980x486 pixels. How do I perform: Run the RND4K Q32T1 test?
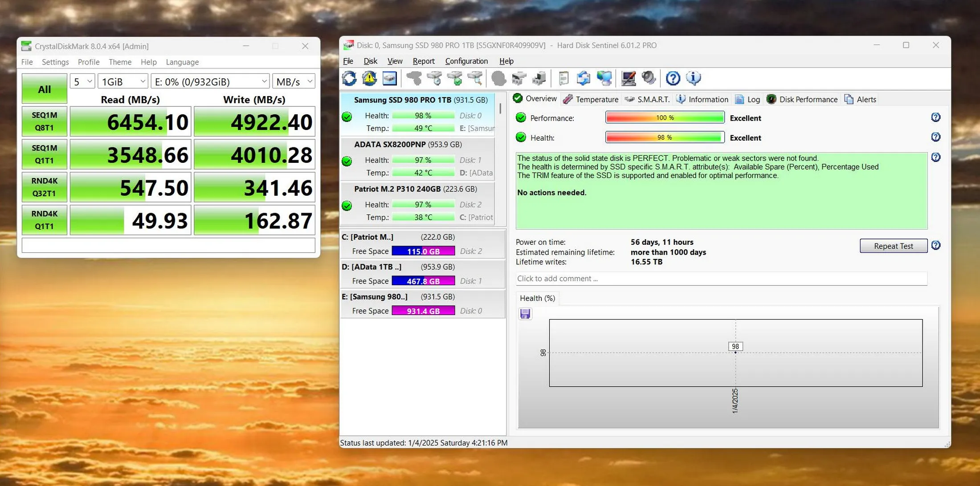(45, 187)
